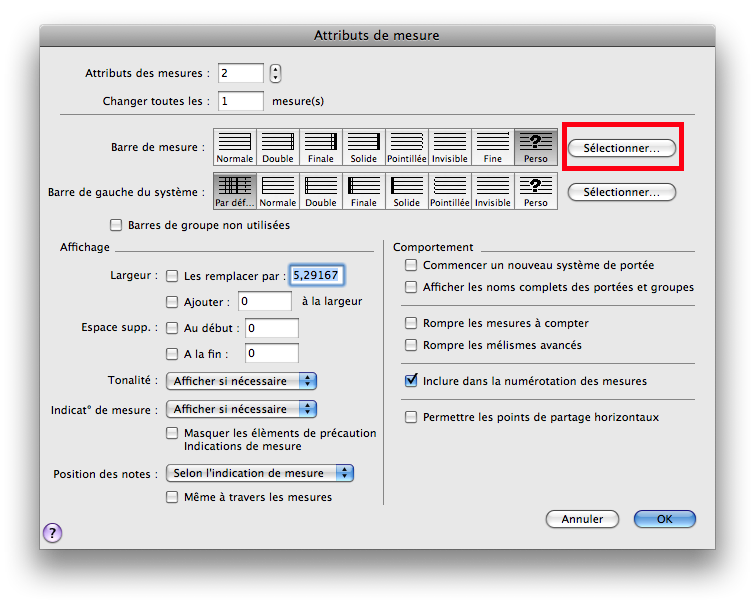755x604 pixels.
Task: Confirm with the OK button
Action: [x=664, y=519]
